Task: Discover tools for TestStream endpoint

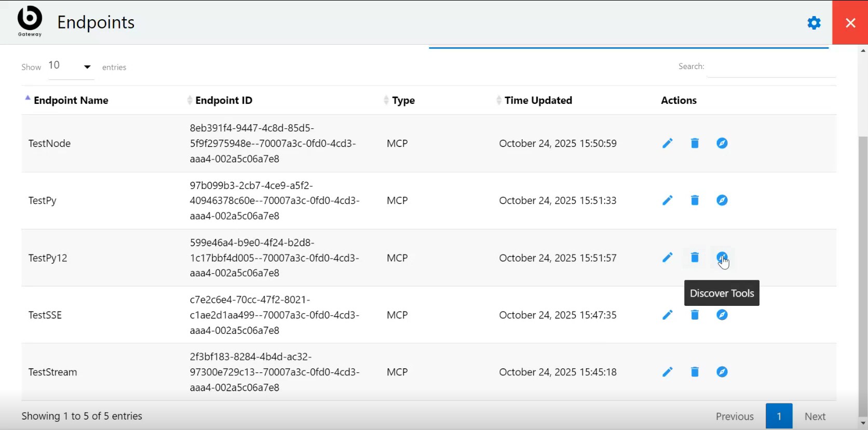Action: click(x=722, y=372)
